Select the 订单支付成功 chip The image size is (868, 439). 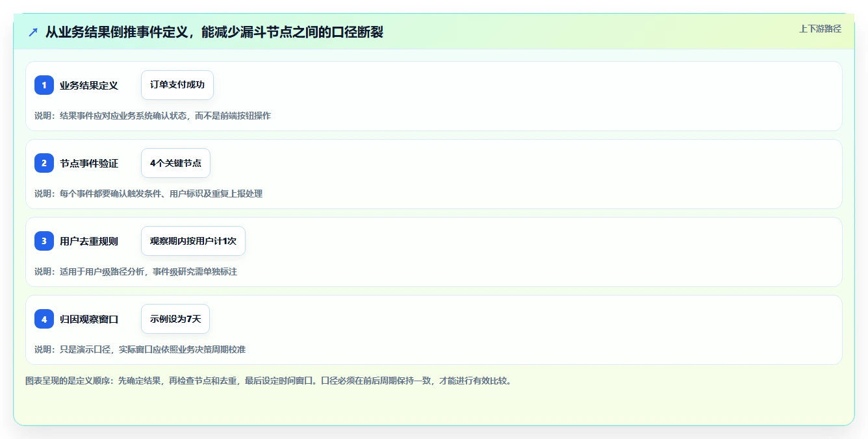coord(177,85)
